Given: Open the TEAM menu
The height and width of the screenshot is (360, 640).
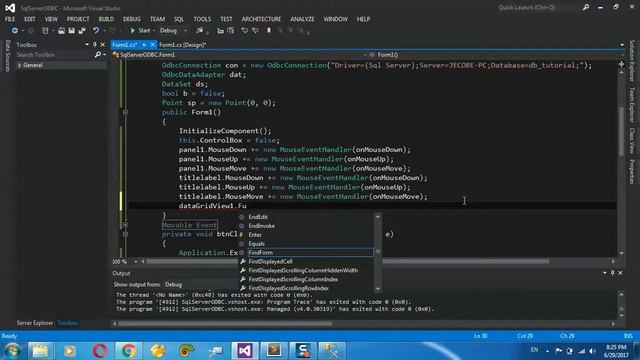Looking at the screenshot, I should (157, 19).
